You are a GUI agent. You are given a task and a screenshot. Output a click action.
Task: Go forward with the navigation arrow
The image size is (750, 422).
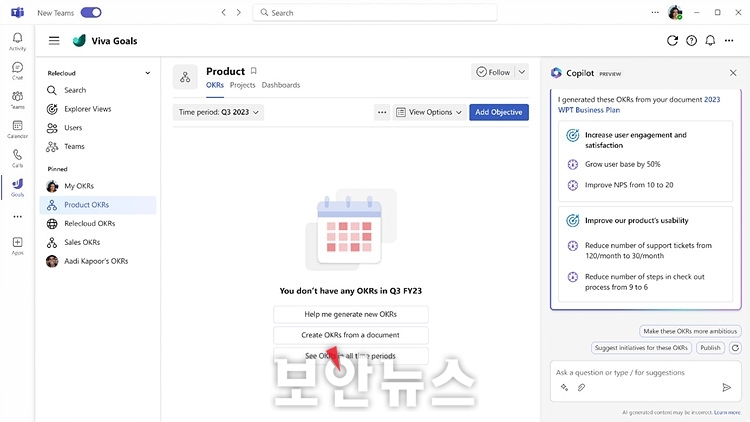click(x=239, y=12)
